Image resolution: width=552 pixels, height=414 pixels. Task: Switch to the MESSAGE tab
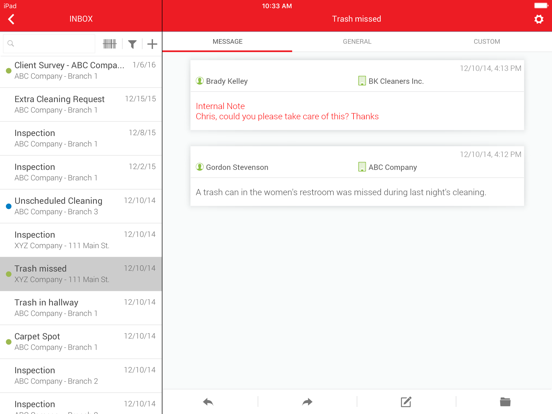(227, 42)
